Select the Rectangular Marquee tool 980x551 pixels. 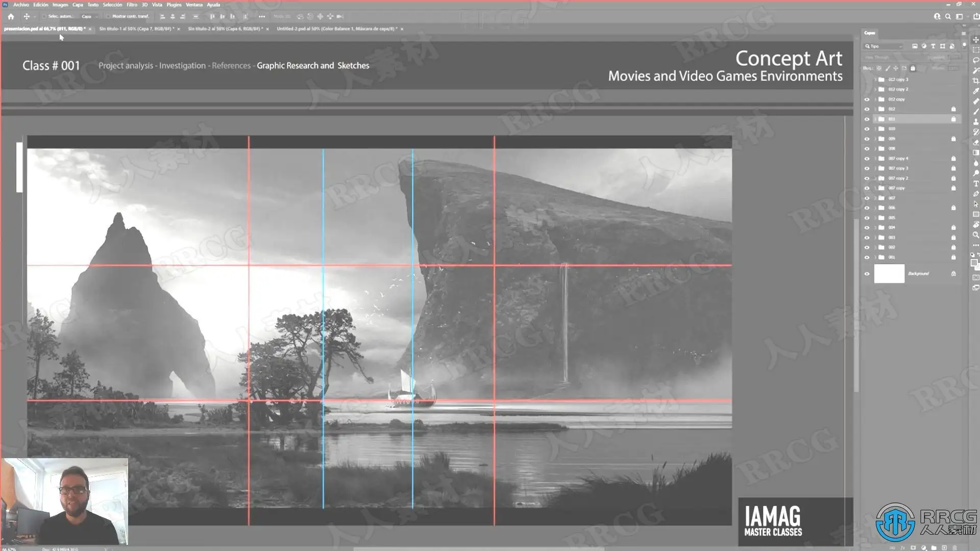(x=976, y=50)
